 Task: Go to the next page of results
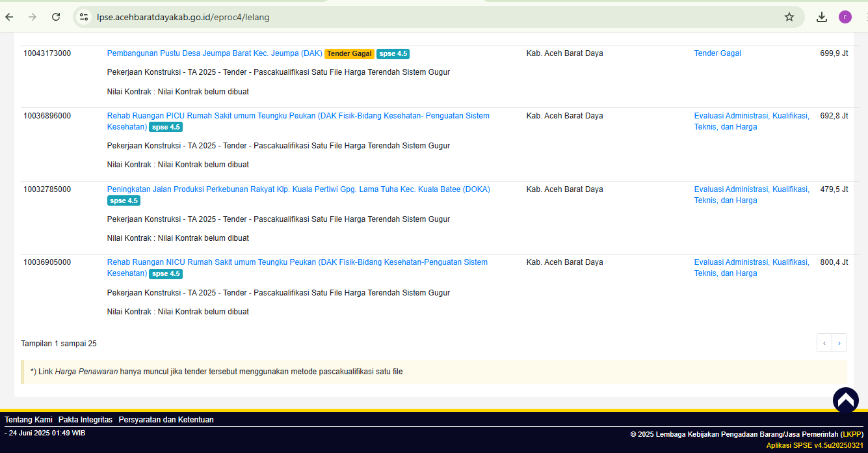point(839,343)
